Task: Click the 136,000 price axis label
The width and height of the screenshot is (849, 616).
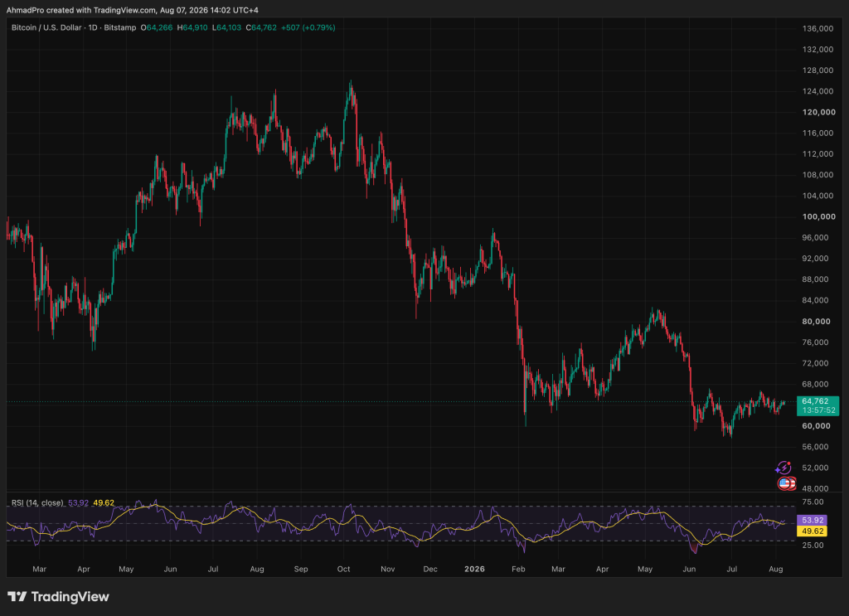Action: 817,29
